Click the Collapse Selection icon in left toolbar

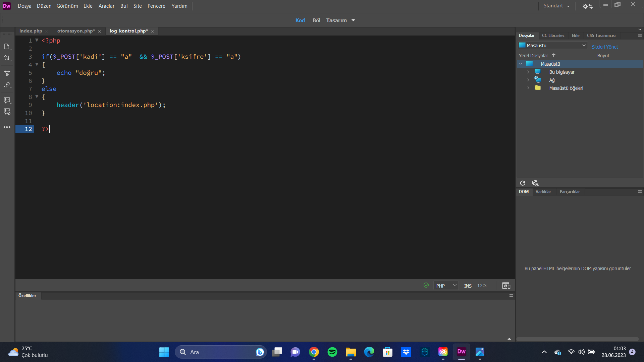[7, 73]
